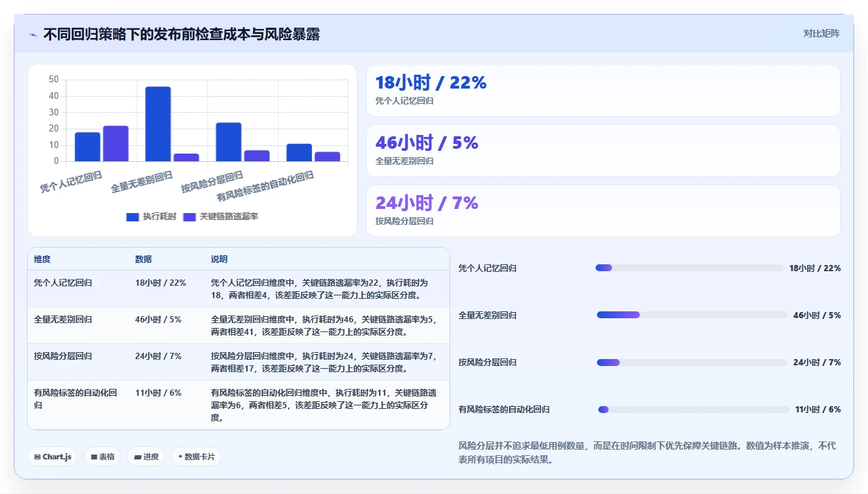Select the Chart.js tag chip

53,457
